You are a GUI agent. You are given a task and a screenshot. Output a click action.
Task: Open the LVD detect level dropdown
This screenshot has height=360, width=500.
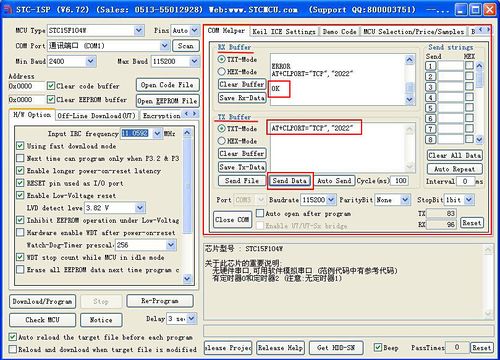pos(140,208)
